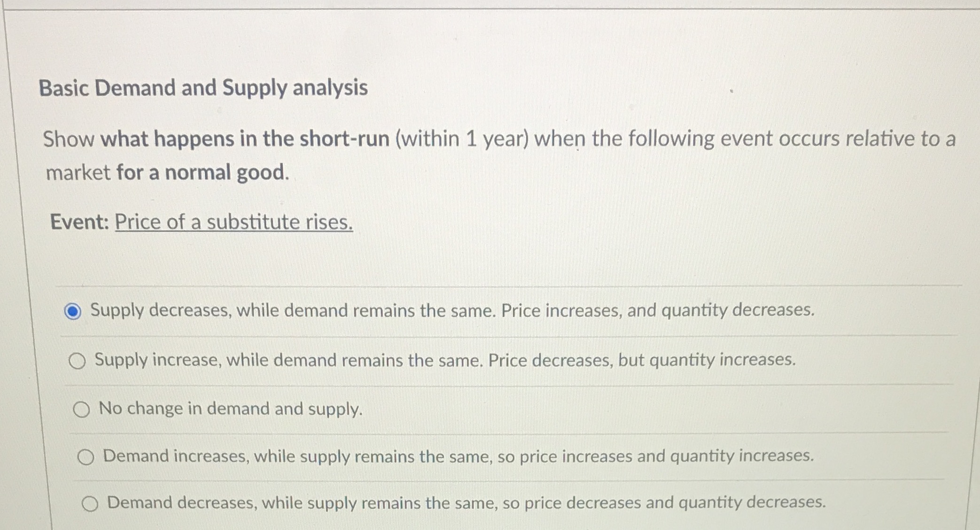This screenshot has width=980, height=530.
Task: Click the 'Basic Demand and Supply analysis' heading
Action: [204, 88]
